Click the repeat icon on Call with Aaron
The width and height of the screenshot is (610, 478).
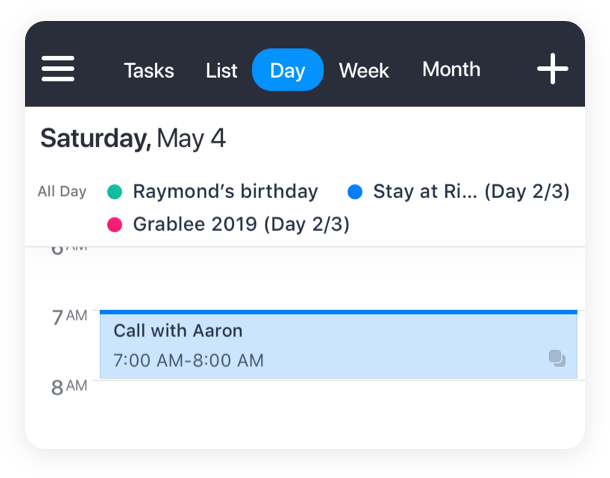click(x=557, y=358)
